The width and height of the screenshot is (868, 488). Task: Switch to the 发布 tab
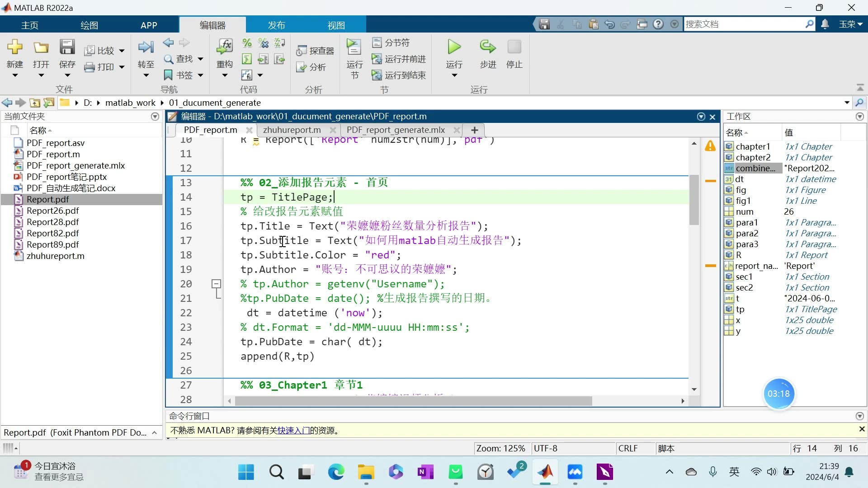(x=276, y=25)
